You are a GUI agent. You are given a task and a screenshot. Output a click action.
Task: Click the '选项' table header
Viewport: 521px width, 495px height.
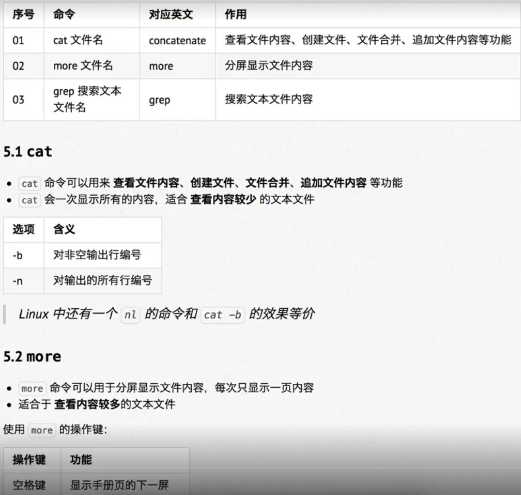tap(23, 229)
